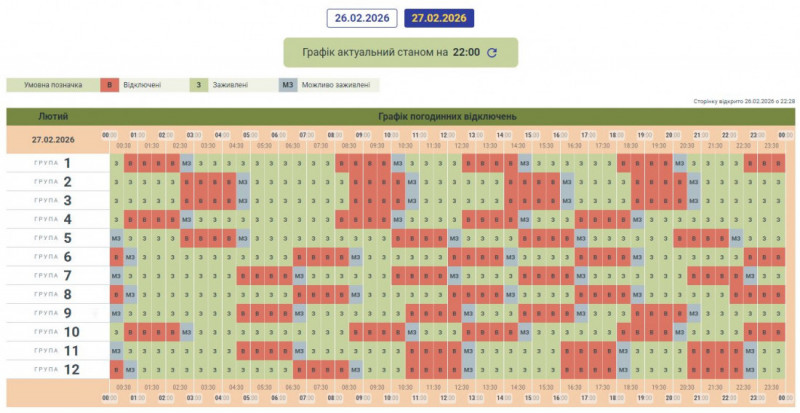
Task: Click the gray 'МЗ' legend swatch
Action: (x=288, y=85)
